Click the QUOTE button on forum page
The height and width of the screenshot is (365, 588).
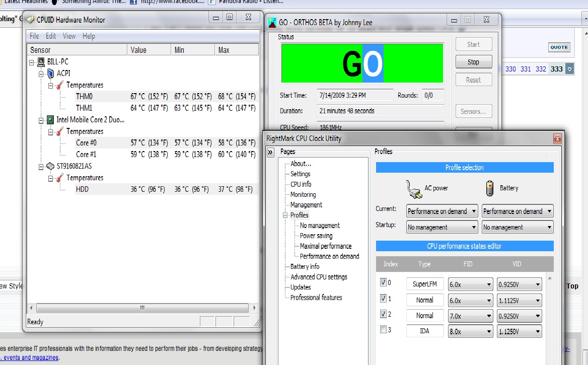559,47
